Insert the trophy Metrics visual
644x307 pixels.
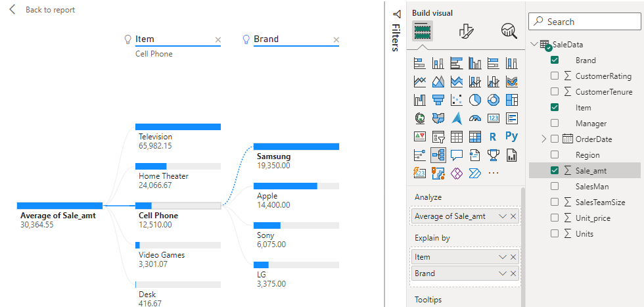(494, 155)
